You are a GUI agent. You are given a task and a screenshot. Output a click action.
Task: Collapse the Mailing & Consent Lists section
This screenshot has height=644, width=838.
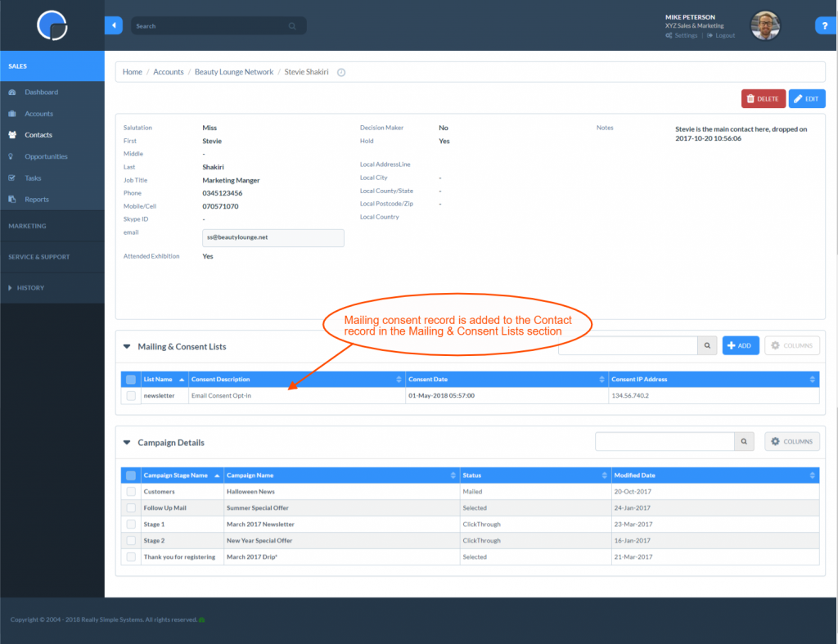click(127, 346)
